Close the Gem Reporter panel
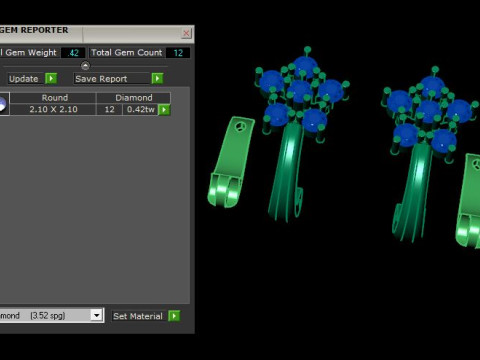Image resolution: width=480 pixels, height=360 pixels. click(x=186, y=33)
